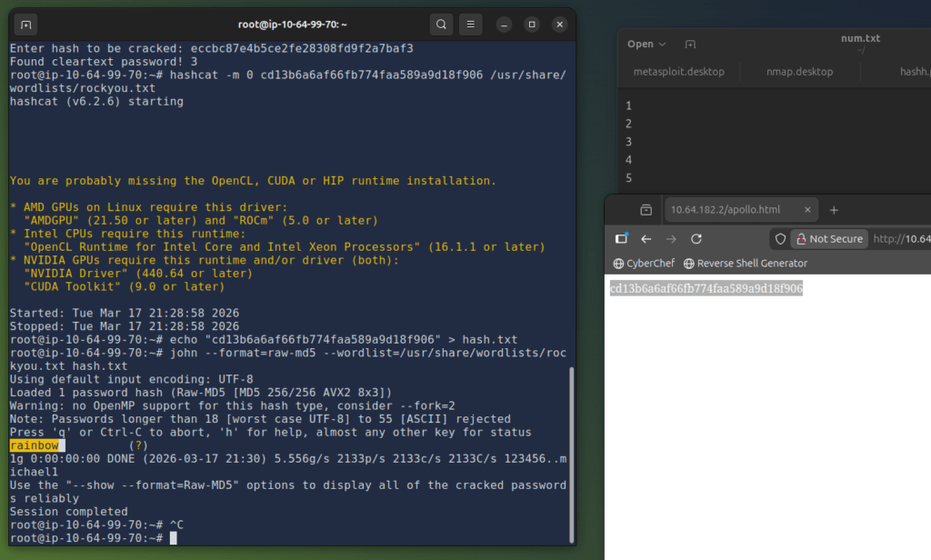Image resolution: width=931 pixels, height=560 pixels.
Task: Close the terminal window
Action: (559, 25)
